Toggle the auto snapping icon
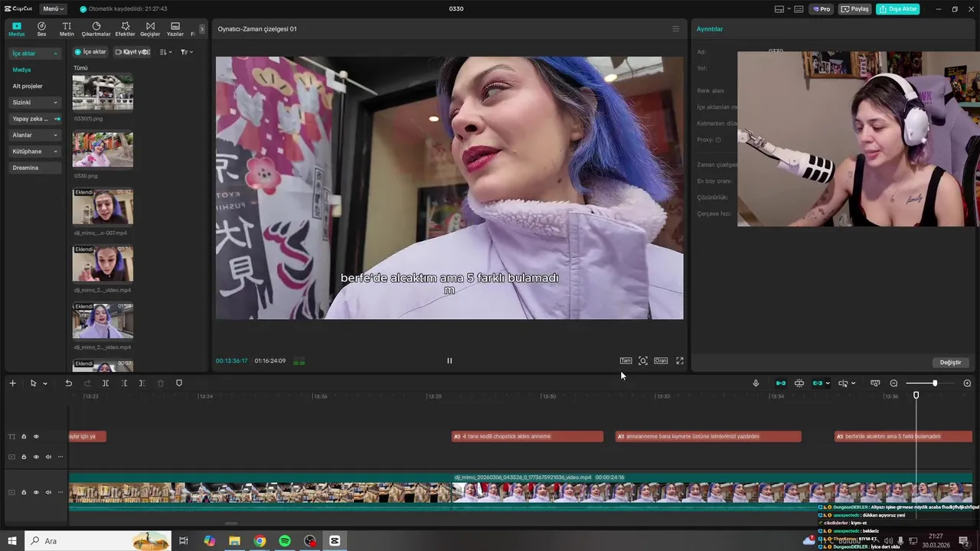The width and height of the screenshot is (980, 551). (799, 383)
